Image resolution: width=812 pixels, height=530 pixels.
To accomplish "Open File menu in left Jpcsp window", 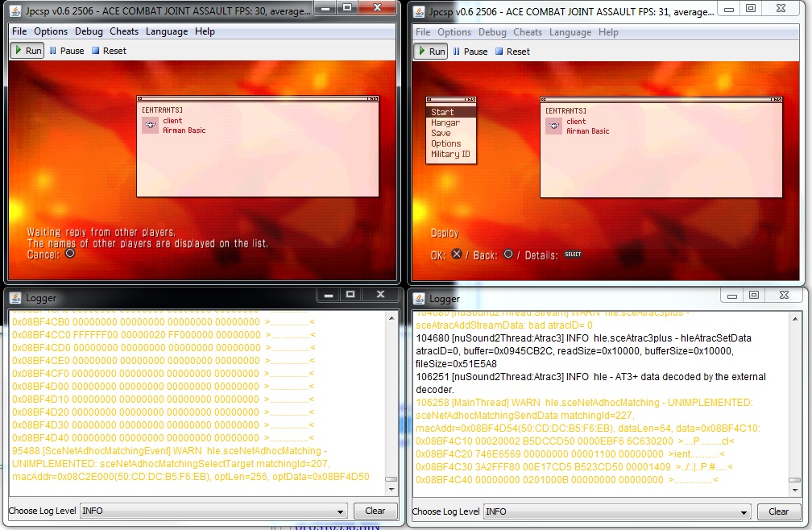I will click(x=19, y=31).
